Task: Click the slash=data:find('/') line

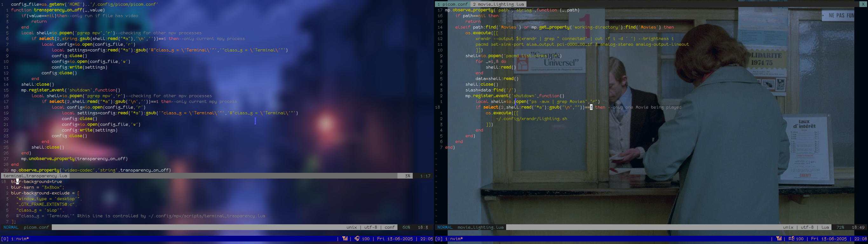Action: (x=491, y=90)
